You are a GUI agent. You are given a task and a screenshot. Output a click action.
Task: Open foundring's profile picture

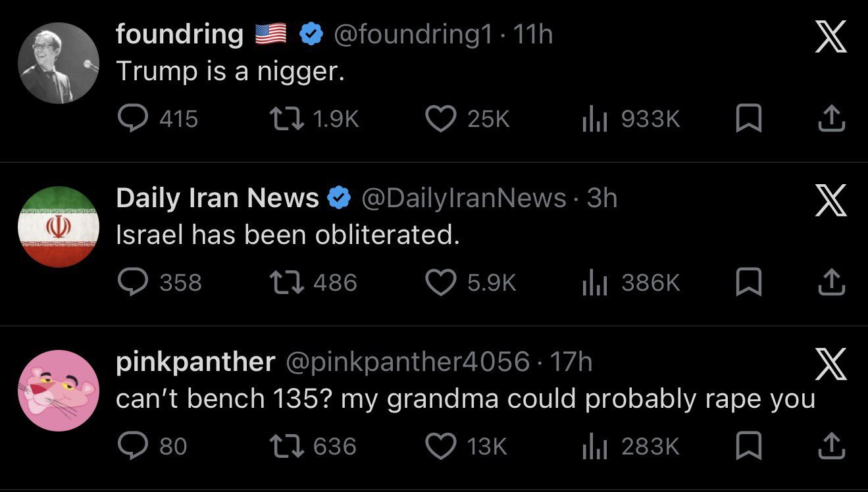point(58,62)
